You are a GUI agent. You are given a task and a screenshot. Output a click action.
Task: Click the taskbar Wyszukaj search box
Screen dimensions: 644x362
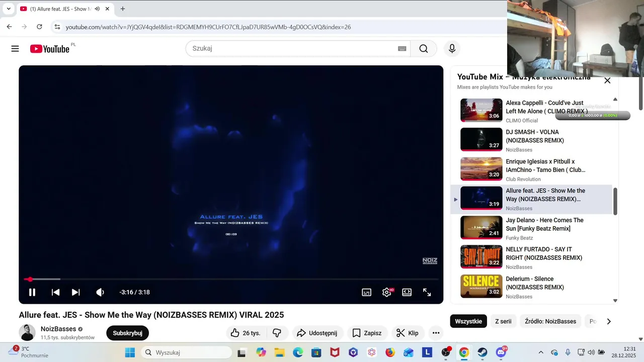tap(186, 352)
